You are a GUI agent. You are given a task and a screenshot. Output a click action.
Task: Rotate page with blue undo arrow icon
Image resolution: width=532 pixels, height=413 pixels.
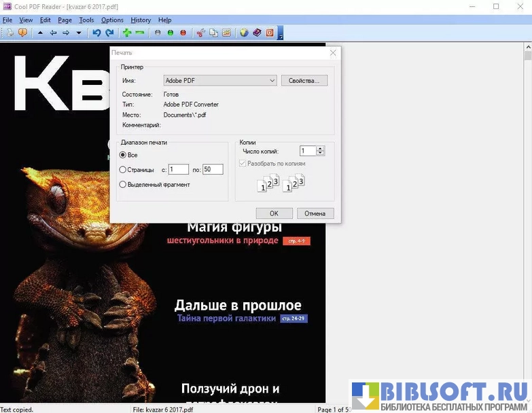pos(96,33)
